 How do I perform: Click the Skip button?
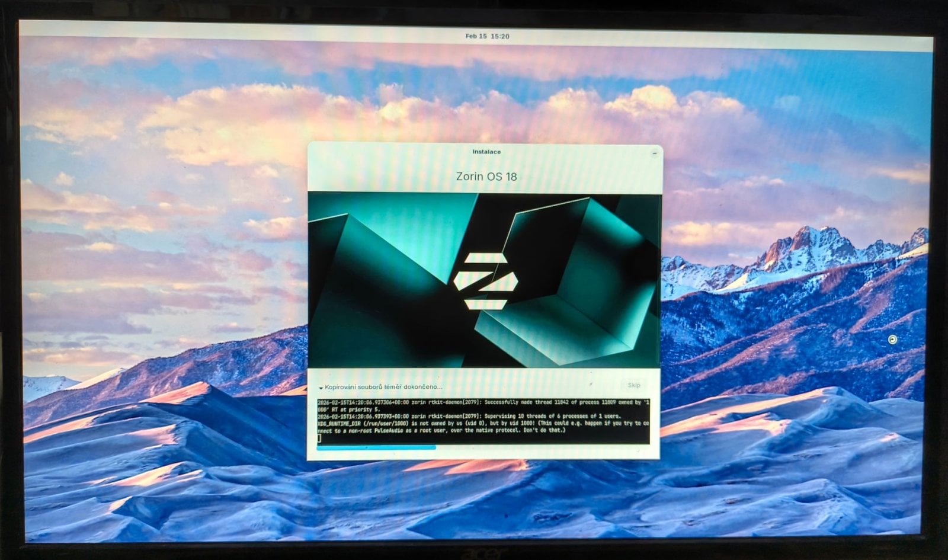[x=633, y=385]
